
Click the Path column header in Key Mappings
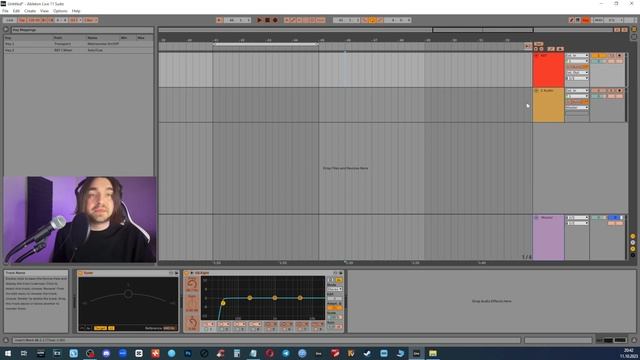tap(58, 38)
